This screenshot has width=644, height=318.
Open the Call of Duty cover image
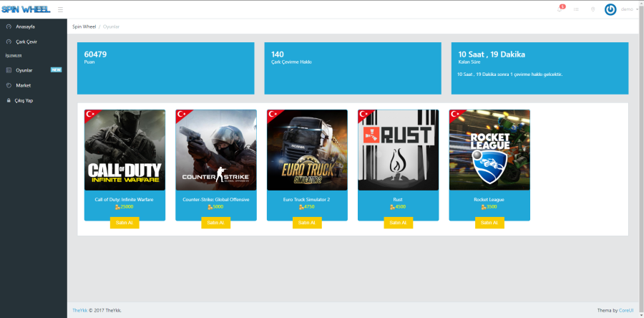[x=125, y=150]
